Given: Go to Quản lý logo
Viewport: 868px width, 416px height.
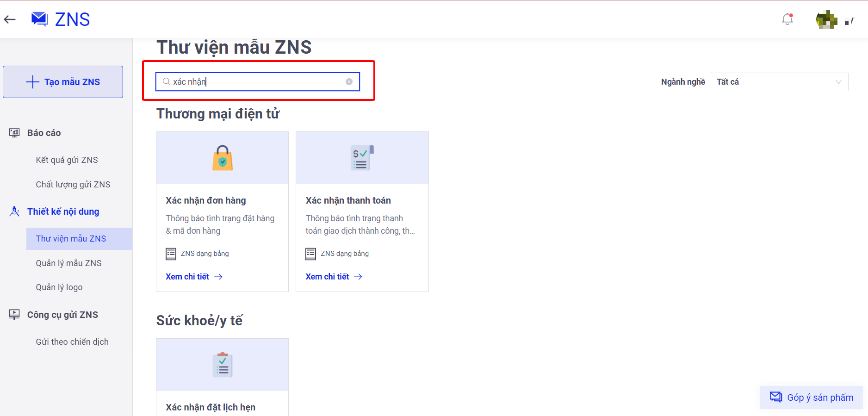Looking at the screenshot, I should point(59,287).
